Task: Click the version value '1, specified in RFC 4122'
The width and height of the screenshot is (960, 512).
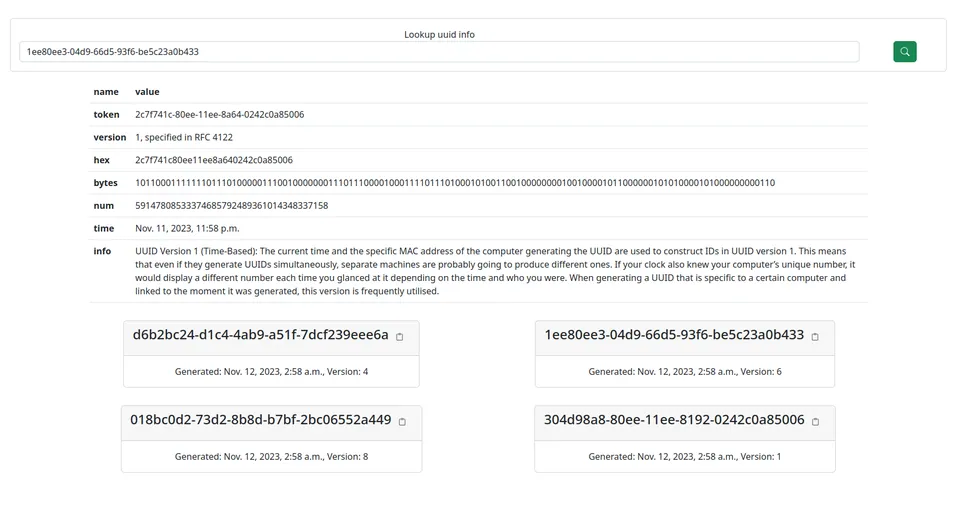Action: (184, 137)
